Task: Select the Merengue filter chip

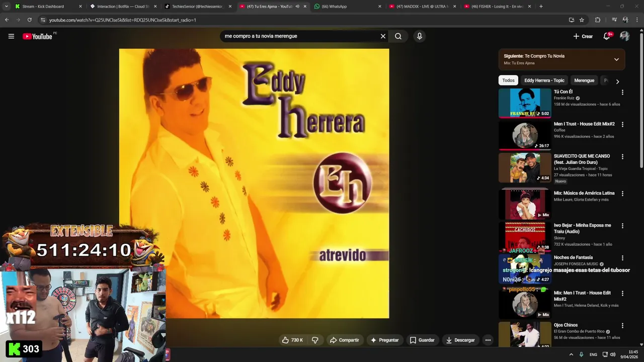Action: point(584,80)
